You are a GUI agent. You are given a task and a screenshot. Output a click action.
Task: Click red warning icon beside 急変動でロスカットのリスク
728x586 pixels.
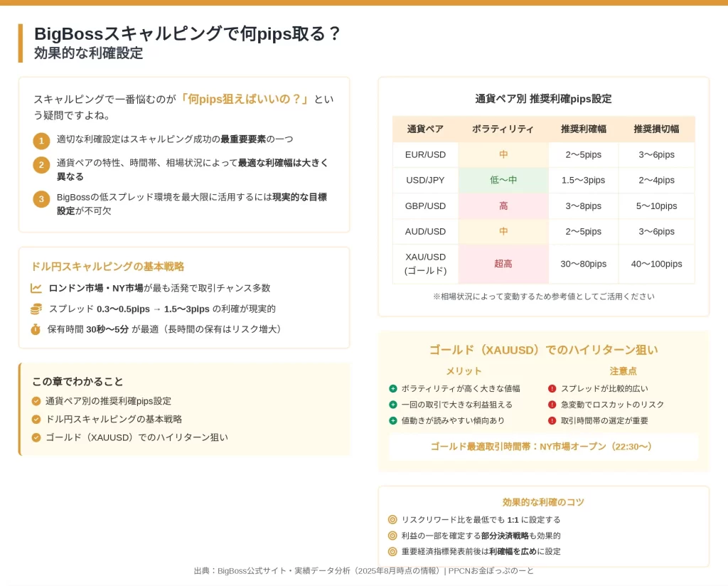[552, 405]
